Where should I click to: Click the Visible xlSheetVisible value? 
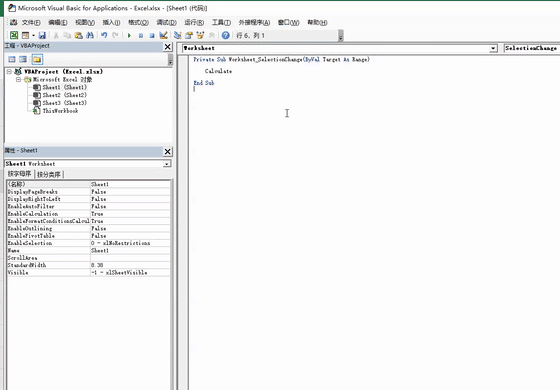pos(130,272)
